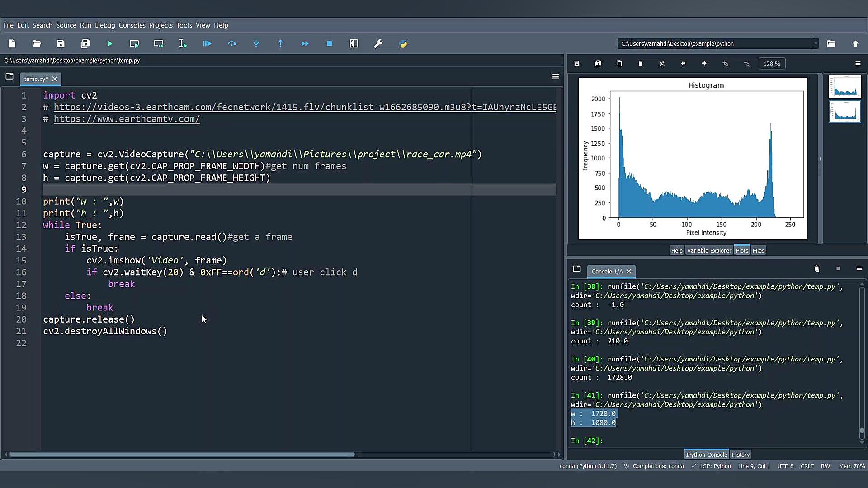Step out of the current function
This screenshot has width=868, height=488.
pyautogui.click(x=281, y=44)
